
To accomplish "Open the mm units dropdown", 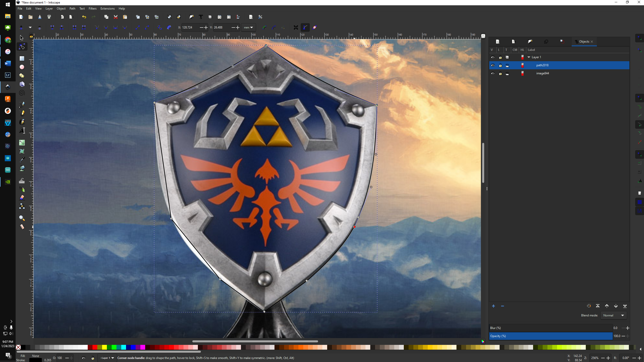I will pos(248,27).
